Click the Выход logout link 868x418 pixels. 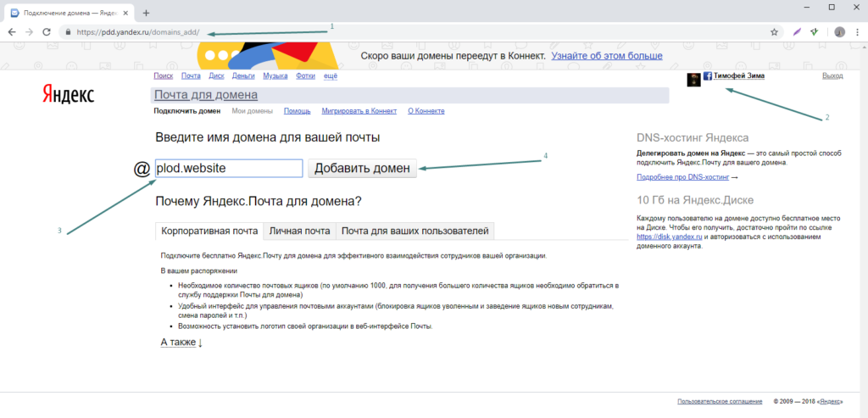coord(832,75)
